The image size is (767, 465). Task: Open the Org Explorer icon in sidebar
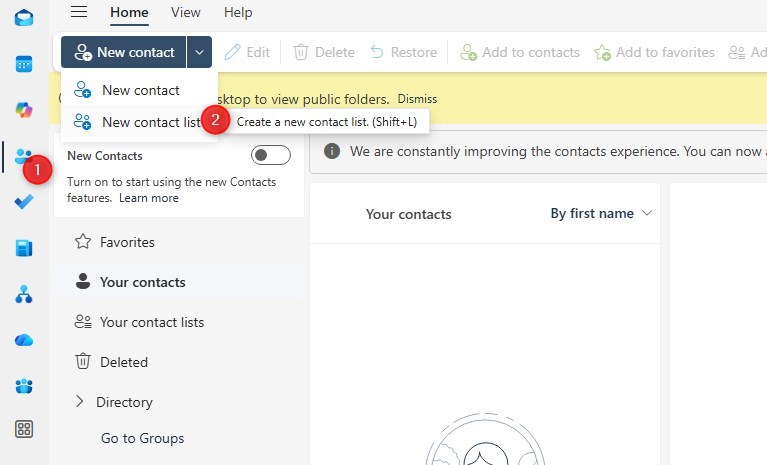(24, 294)
